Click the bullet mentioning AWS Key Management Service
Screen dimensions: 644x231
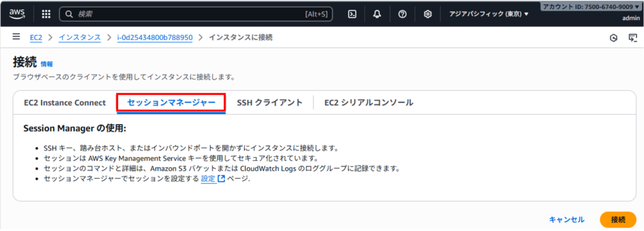[181, 158]
